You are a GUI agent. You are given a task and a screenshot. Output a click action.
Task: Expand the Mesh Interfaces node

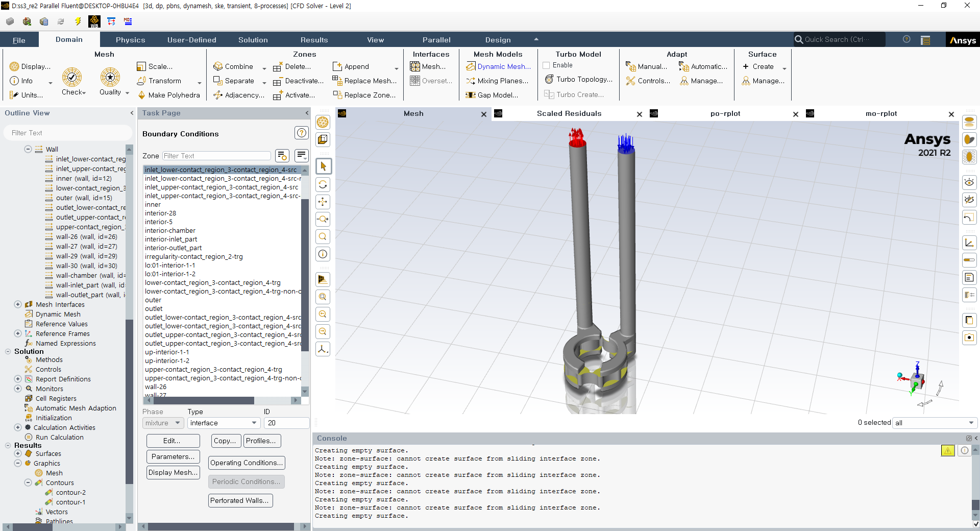tap(18, 304)
